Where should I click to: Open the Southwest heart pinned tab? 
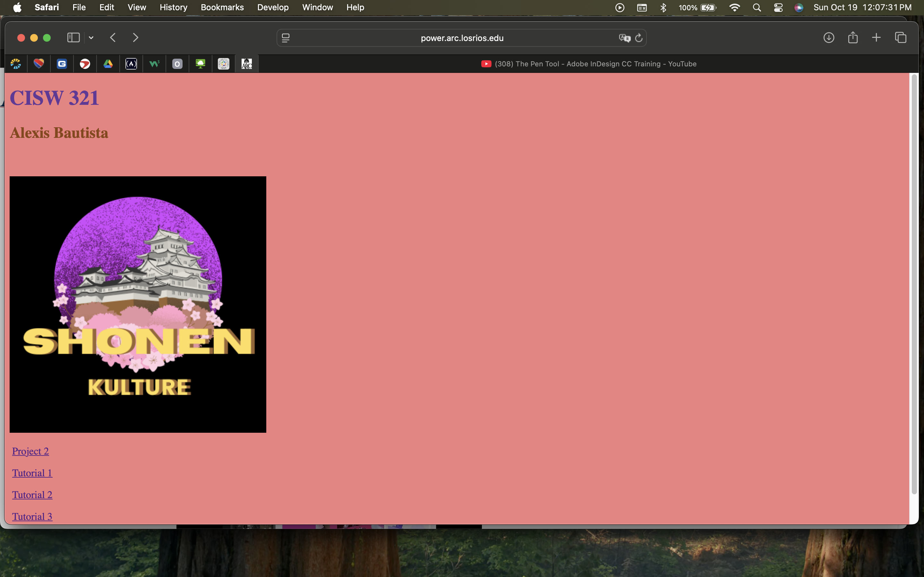click(x=39, y=64)
